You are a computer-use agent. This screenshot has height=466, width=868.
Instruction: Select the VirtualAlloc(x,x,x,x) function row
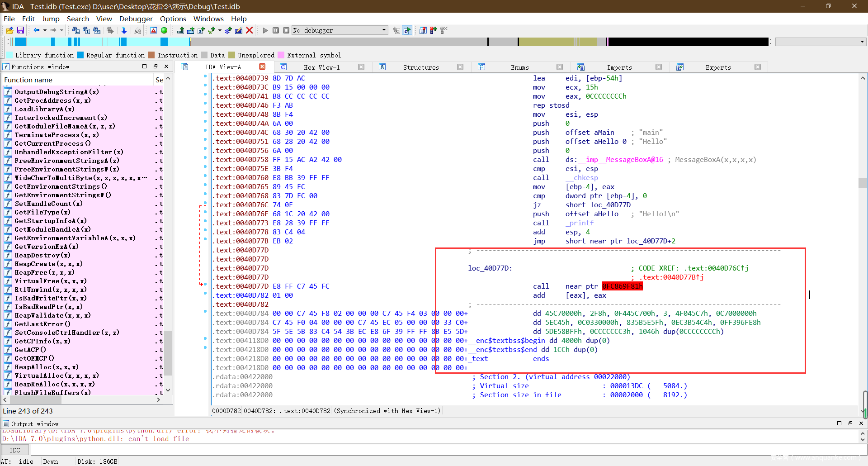coord(83,376)
